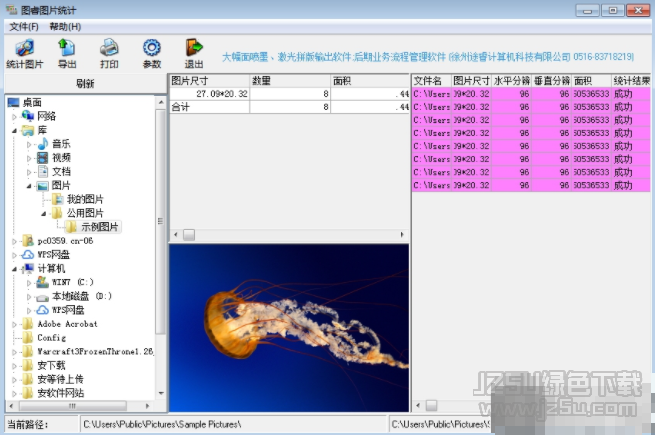655x435 pixels.
Task: Select the 安下载 folder icon
Action: pos(28,365)
